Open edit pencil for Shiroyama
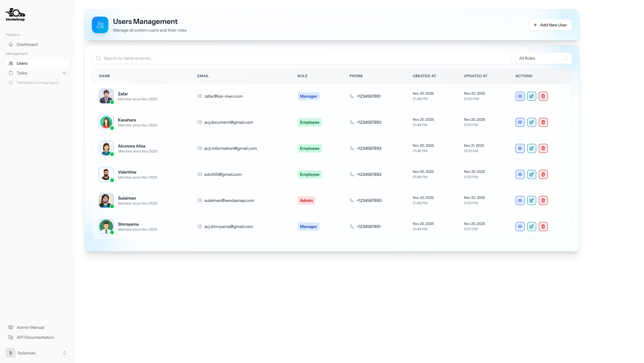Screen dimensions: 644x363 pyautogui.click(x=531, y=226)
